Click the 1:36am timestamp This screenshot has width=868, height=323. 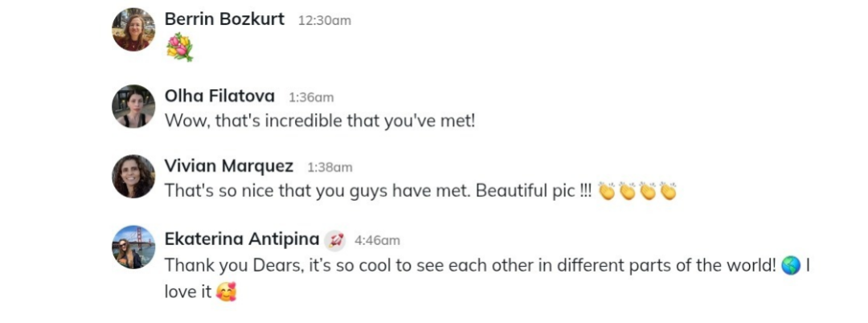point(311,97)
